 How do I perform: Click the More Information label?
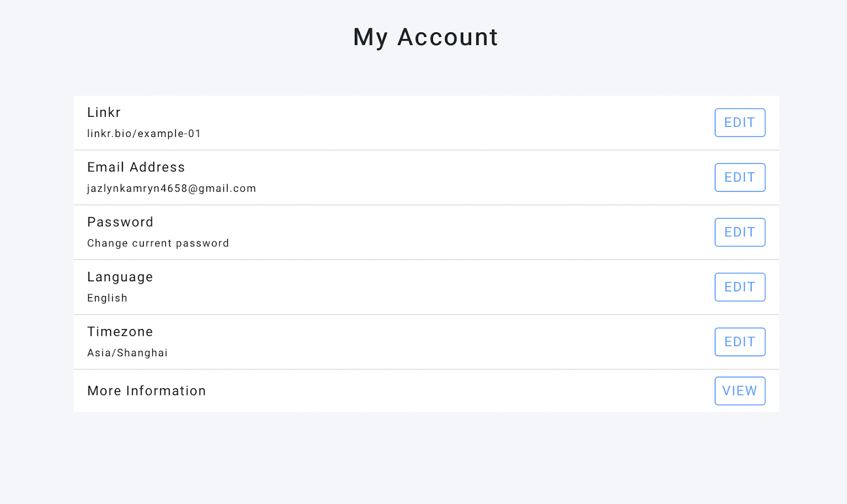146,391
